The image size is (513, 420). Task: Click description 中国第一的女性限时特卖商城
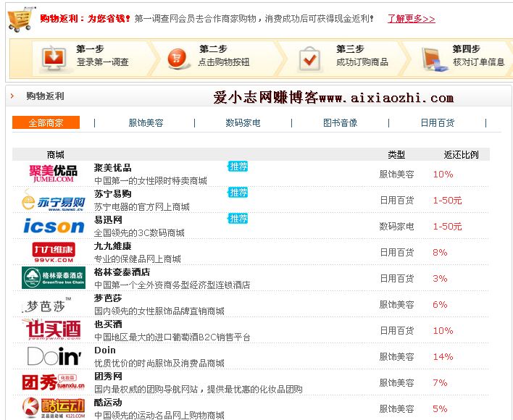151,181
